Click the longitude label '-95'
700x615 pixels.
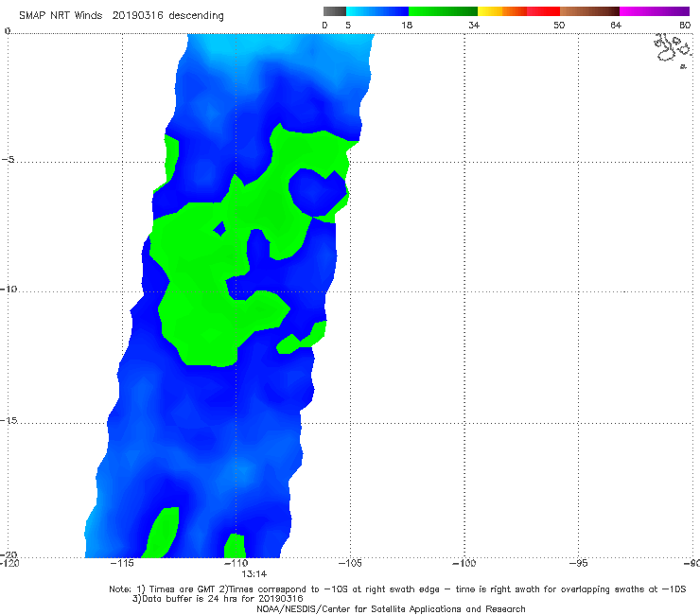click(x=578, y=563)
